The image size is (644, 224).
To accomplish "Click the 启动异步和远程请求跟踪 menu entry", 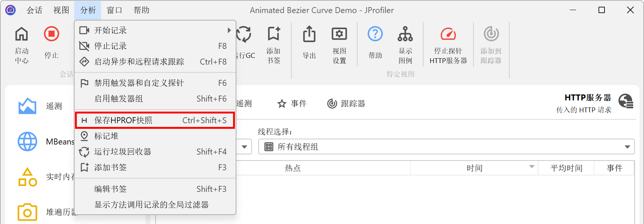I will point(155,62).
